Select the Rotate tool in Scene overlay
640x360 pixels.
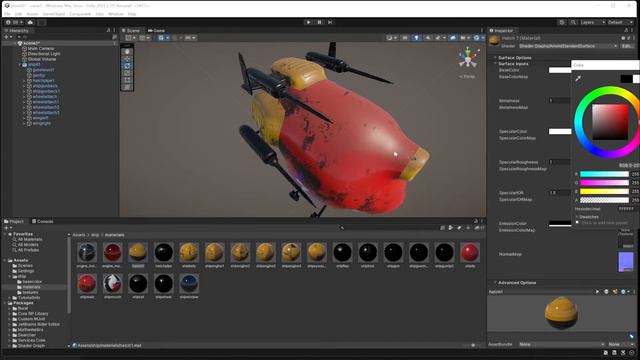[127, 66]
